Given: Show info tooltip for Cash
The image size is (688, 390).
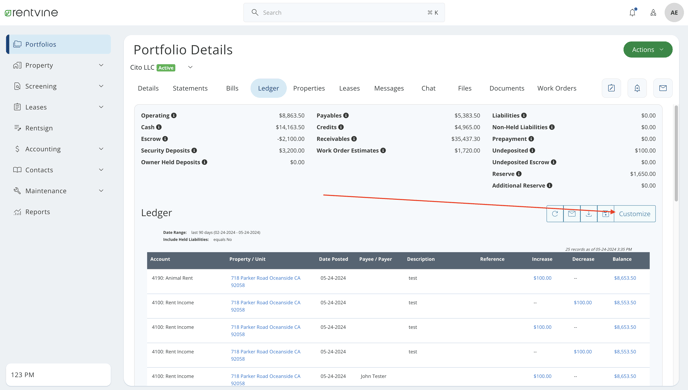Looking at the screenshot, I should (x=159, y=127).
